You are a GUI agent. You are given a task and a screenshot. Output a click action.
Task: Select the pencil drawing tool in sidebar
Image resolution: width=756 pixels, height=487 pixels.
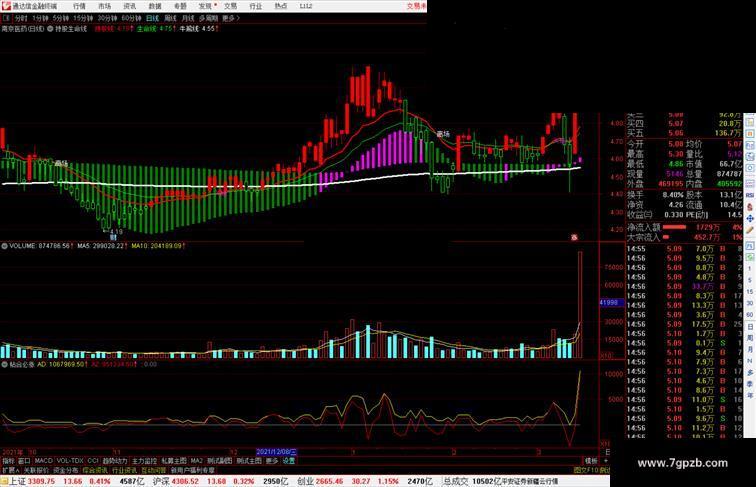pyautogui.click(x=750, y=230)
